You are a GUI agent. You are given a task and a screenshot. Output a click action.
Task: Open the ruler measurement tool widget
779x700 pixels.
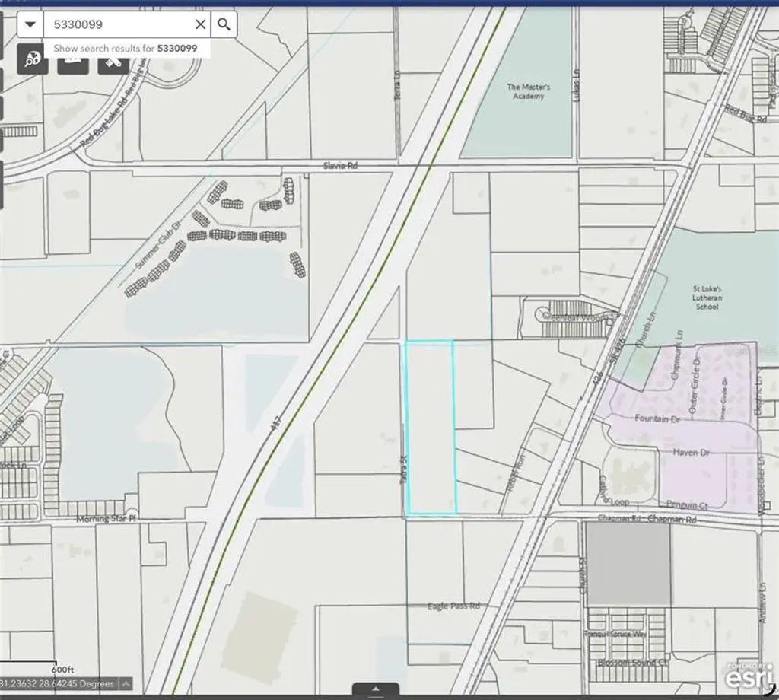(x=113, y=65)
